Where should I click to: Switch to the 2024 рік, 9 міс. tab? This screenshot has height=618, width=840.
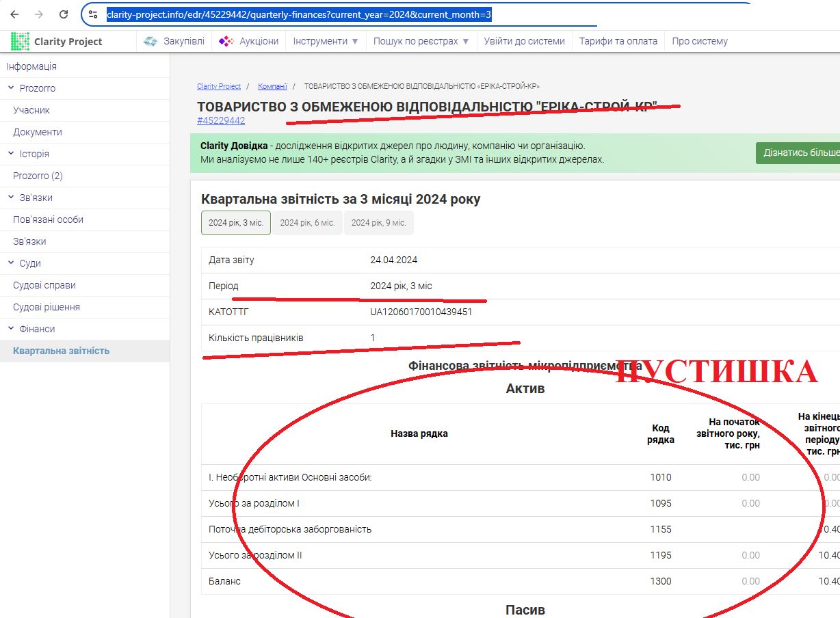pos(379,223)
